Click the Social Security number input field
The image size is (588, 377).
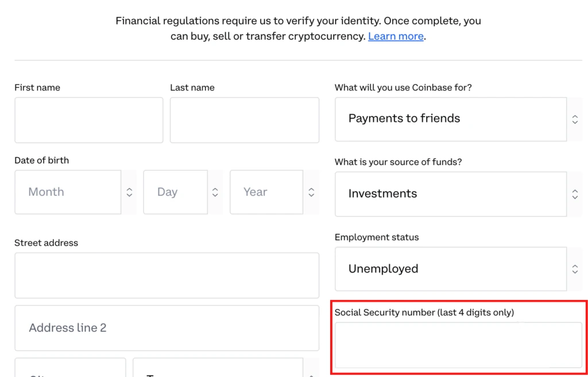pyautogui.click(x=458, y=345)
